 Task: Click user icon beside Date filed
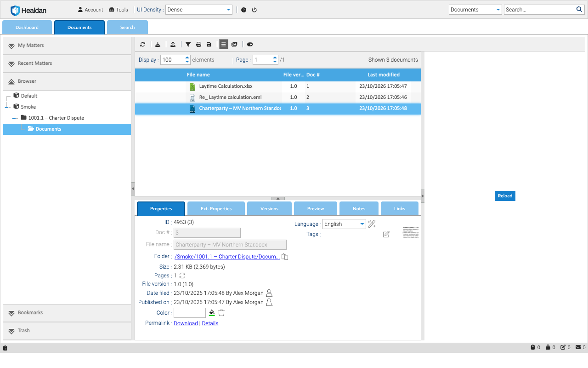[269, 293]
